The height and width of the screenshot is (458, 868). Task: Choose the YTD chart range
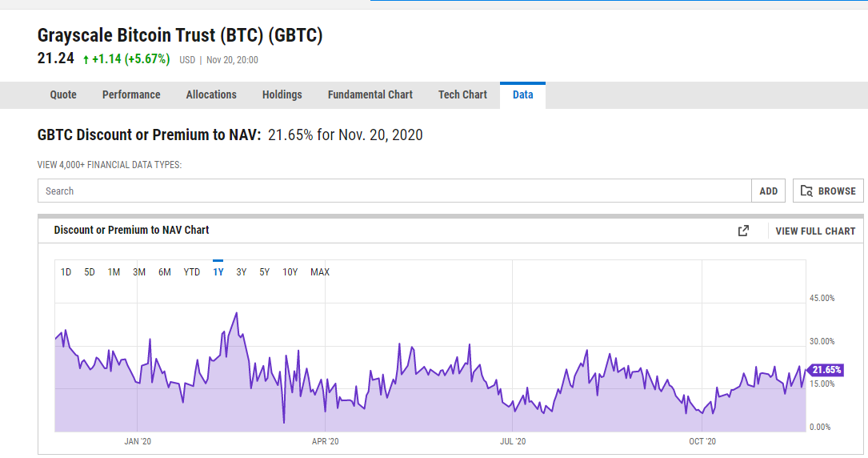[x=191, y=272]
